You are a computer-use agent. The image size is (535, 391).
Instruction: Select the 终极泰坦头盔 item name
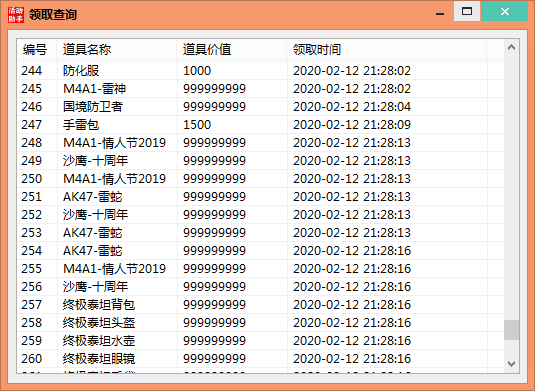coord(99,323)
